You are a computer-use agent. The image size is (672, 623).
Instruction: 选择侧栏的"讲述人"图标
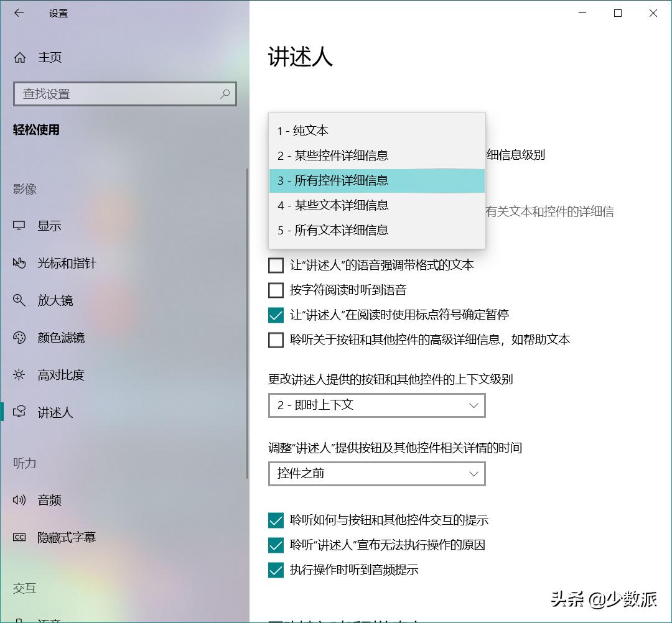coord(19,412)
